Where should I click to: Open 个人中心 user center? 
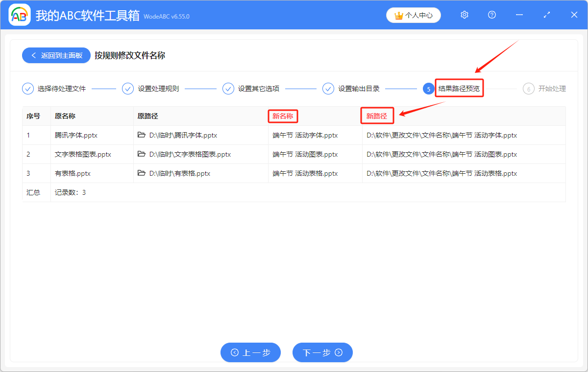coord(413,15)
